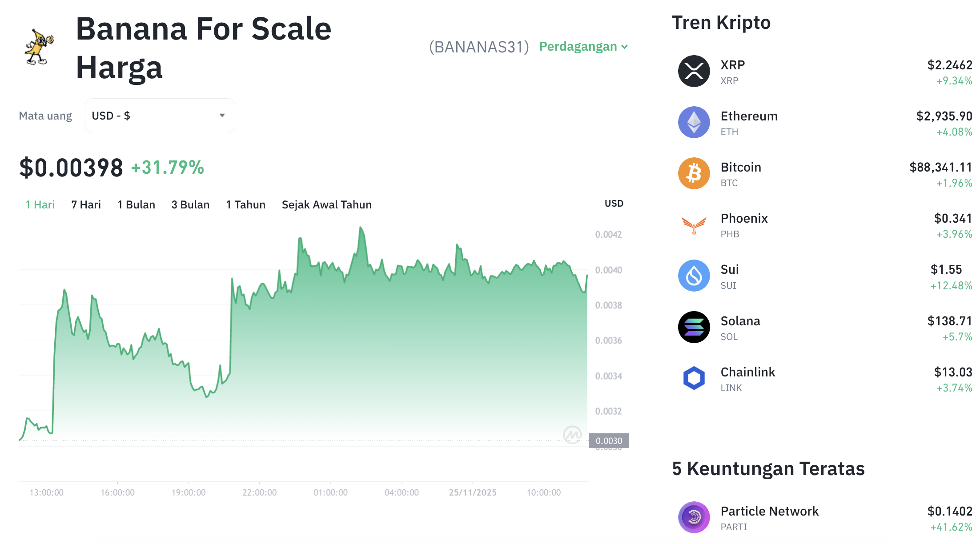
Task: Switch to 1 Bulan view
Action: click(x=136, y=204)
